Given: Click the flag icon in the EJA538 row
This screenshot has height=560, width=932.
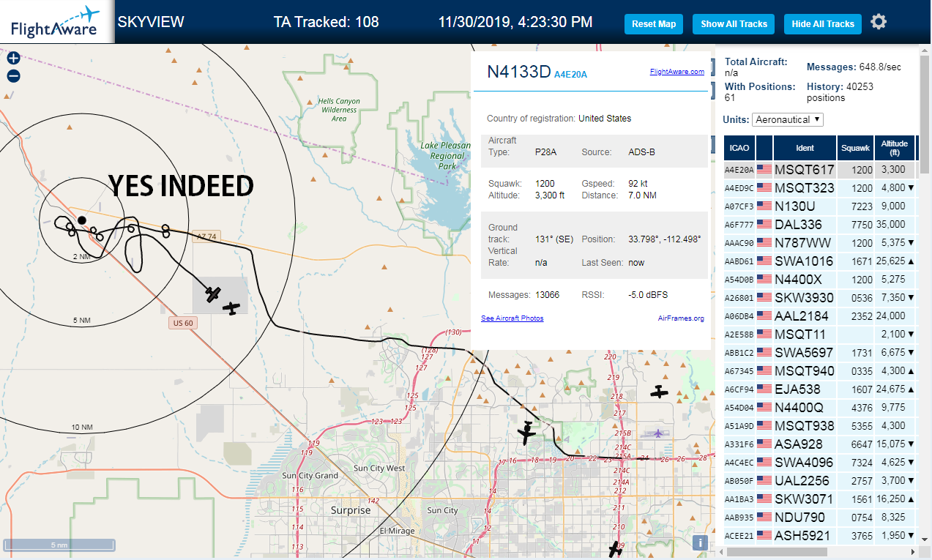Looking at the screenshot, I should [x=764, y=389].
